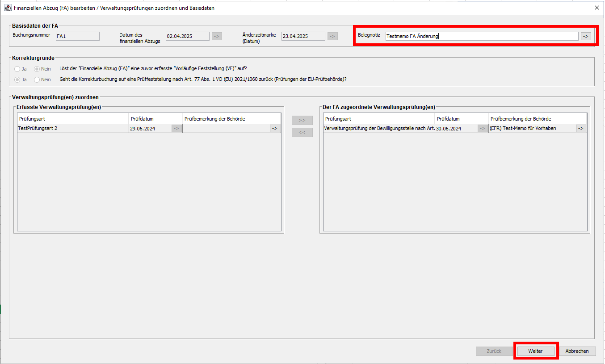Click the Weiter button
The width and height of the screenshot is (605, 364).
pyautogui.click(x=535, y=351)
